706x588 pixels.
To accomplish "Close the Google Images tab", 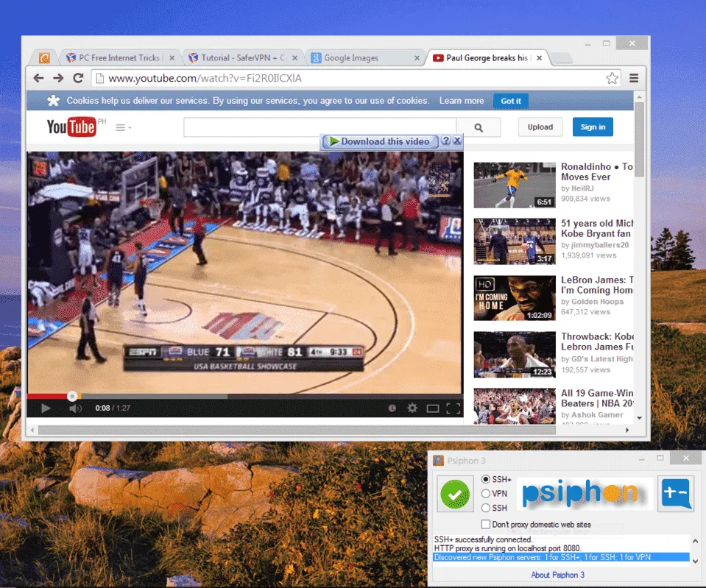I will click(417, 58).
